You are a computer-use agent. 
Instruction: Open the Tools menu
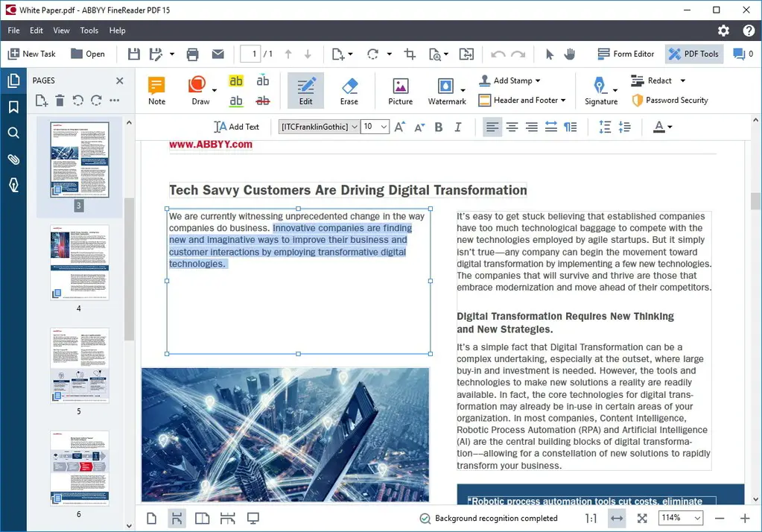pyautogui.click(x=89, y=31)
